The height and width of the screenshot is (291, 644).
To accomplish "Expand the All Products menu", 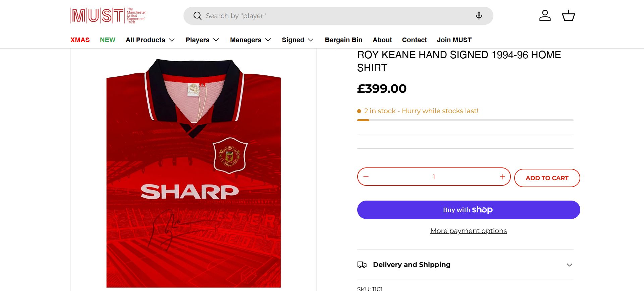I will [x=150, y=40].
